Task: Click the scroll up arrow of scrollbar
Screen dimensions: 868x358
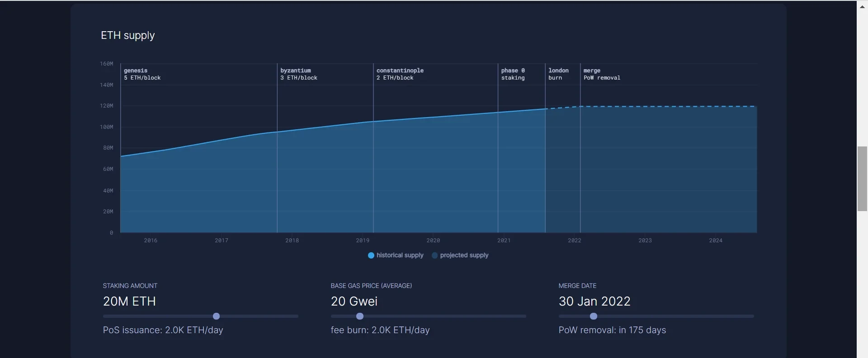Action: pyautogui.click(x=862, y=7)
